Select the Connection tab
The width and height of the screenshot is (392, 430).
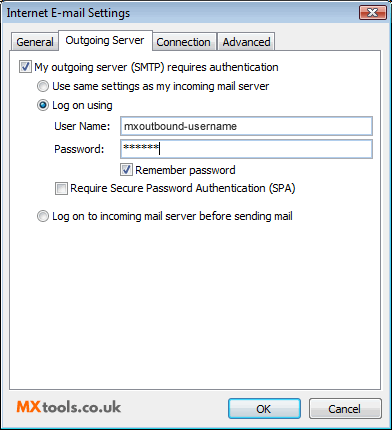tap(183, 42)
